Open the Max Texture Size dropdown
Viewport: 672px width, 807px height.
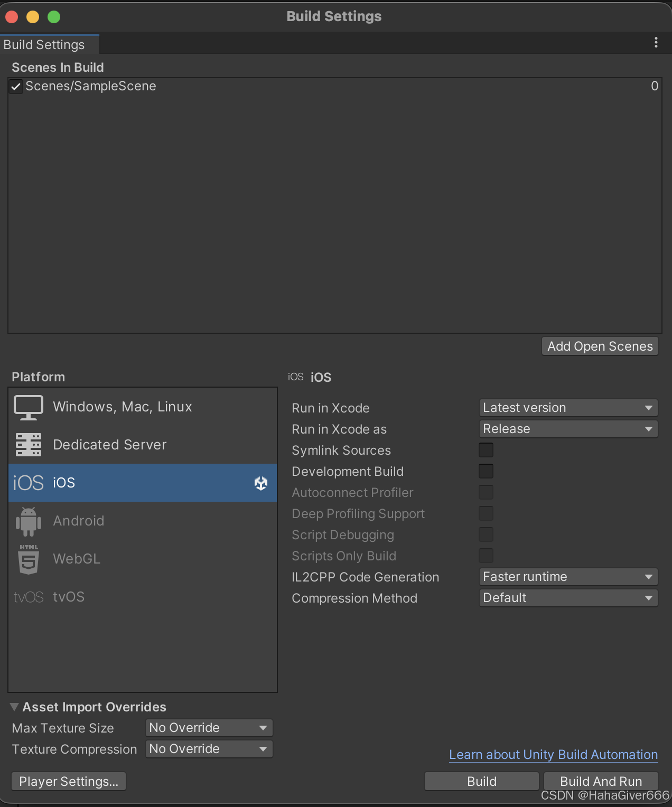click(x=209, y=728)
